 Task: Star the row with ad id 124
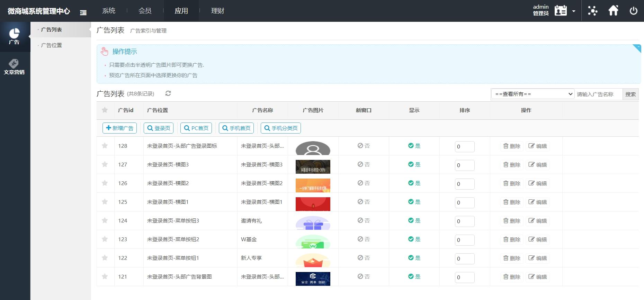105,220
